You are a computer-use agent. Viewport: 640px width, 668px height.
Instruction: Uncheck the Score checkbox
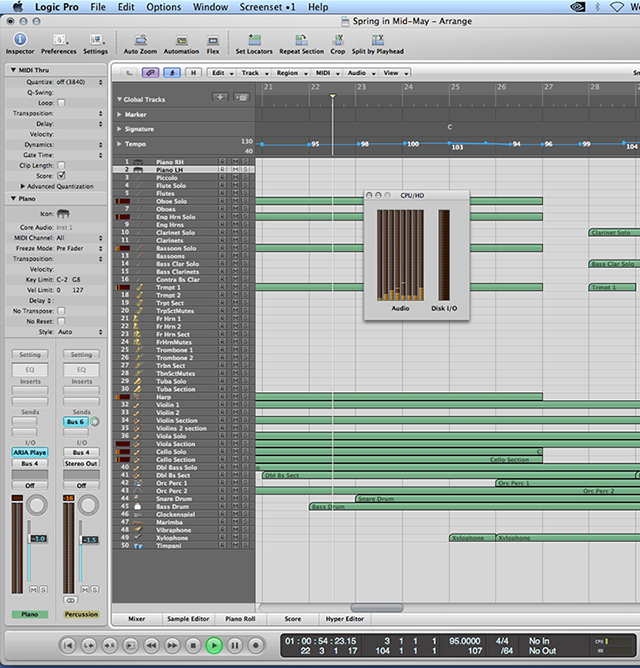[61, 176]
